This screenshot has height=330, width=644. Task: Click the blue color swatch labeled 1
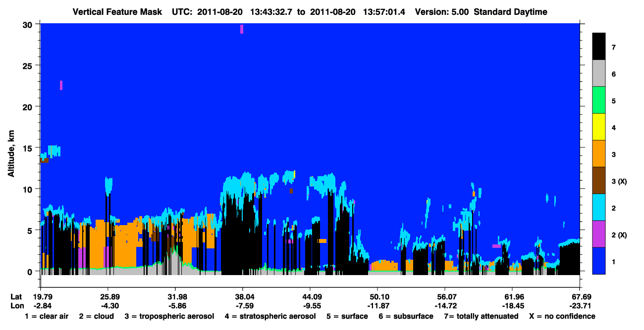click(x=599, y=261)
